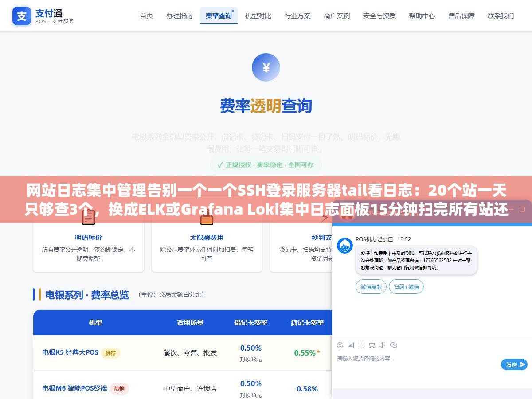Click the 明码标价 card title
The width and height of the screenshot is (532, 399).
tap(88, 237)
